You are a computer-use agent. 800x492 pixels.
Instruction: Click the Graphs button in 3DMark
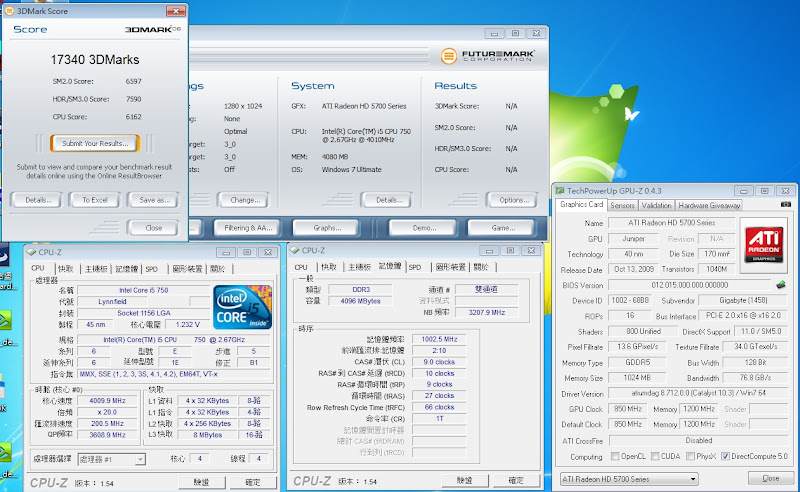click(x=327, y=228)
